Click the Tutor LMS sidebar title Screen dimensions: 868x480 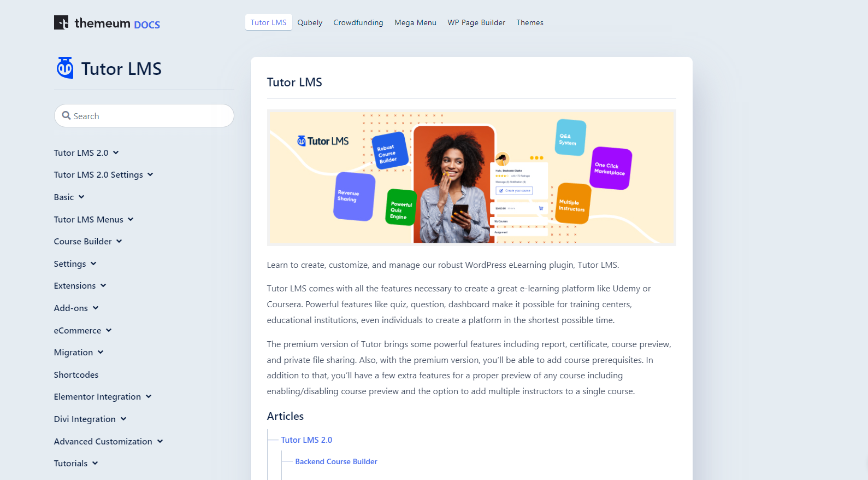tap(121, 69)
